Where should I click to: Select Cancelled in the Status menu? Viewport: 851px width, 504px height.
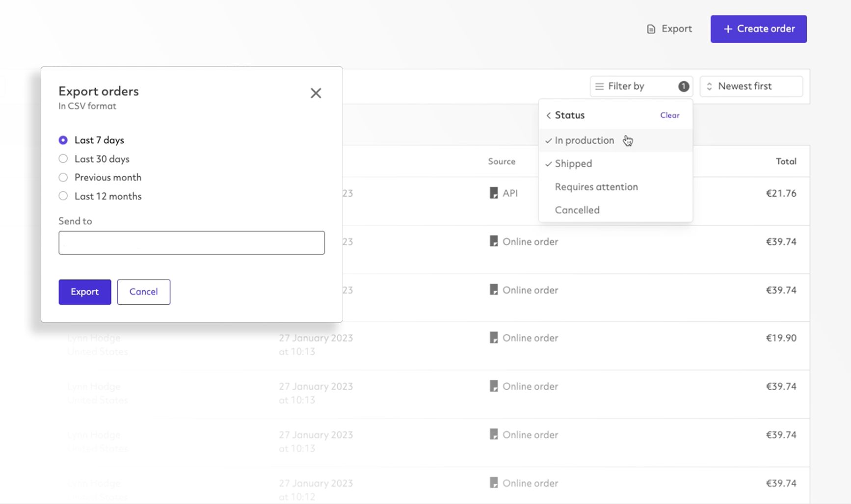coord(577,210)
